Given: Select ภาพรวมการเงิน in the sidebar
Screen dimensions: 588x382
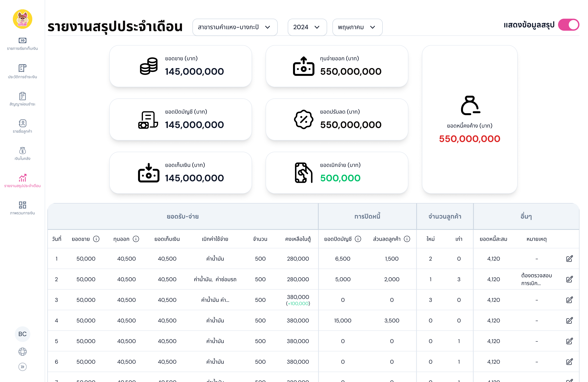Looking at the screenshot, I should [22, 208].
